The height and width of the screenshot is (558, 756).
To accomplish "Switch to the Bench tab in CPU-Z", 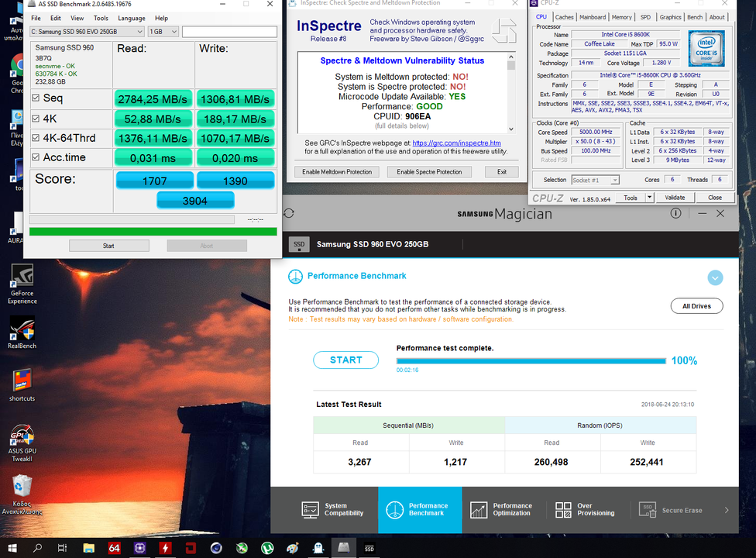I will click(695, 17).
